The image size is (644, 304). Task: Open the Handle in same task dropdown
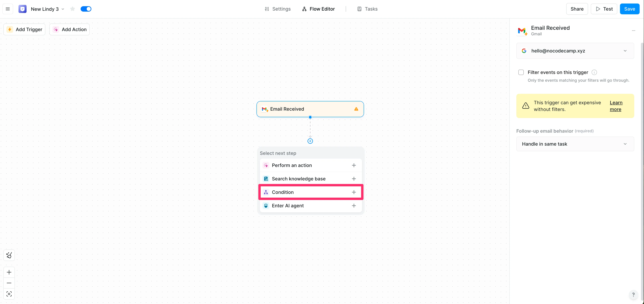click(x=575, y=144)
